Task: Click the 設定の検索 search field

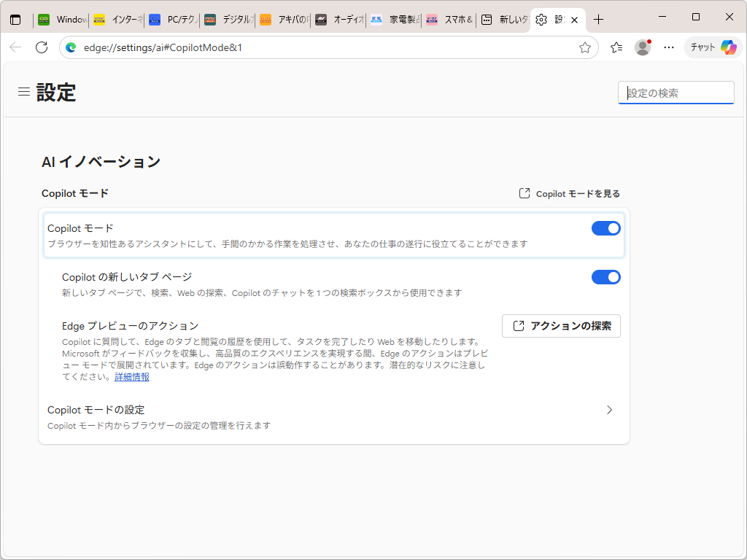Action: [676, 93]
